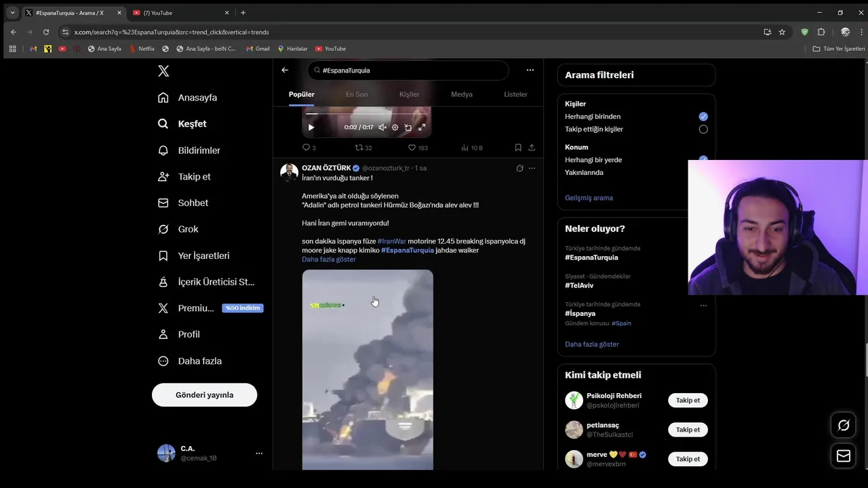Image resolution: width=868 pixels, height=488 pixels.
Task: View analytics showing 10 B views
Action: point(472,148)
